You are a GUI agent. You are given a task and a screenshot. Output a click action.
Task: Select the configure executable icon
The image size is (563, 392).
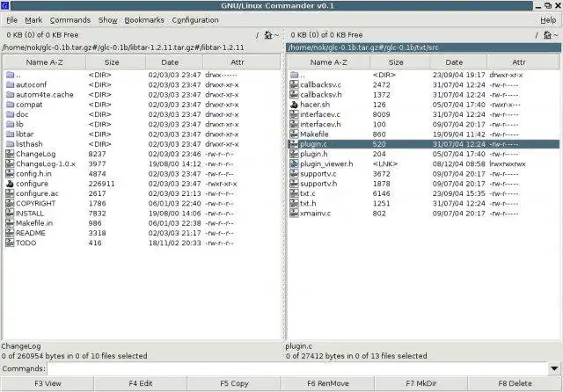click(10, 184)
